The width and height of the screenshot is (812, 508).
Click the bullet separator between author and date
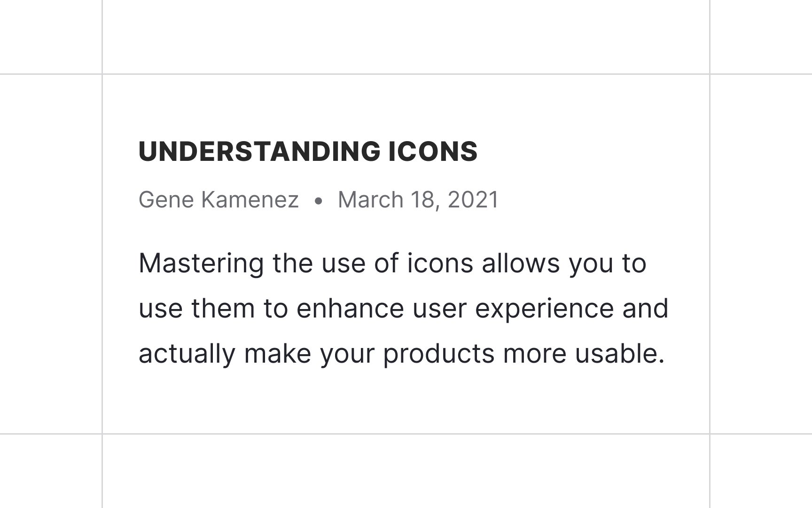319,201
